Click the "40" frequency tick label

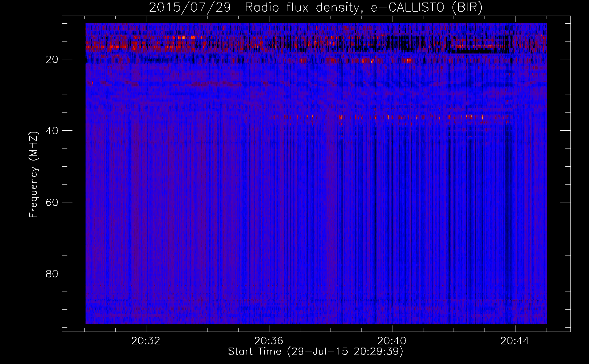52,131
